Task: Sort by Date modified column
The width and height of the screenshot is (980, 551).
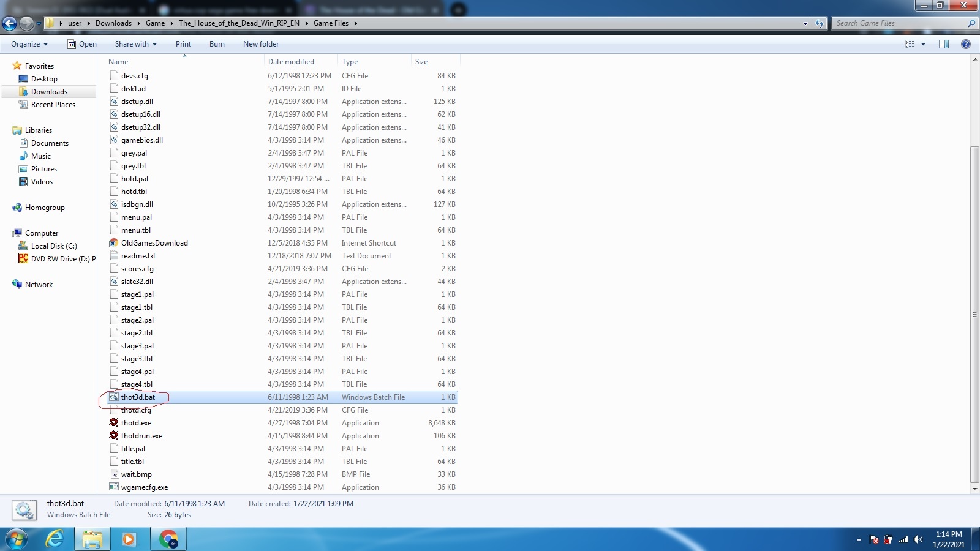Action: point(301,61)
